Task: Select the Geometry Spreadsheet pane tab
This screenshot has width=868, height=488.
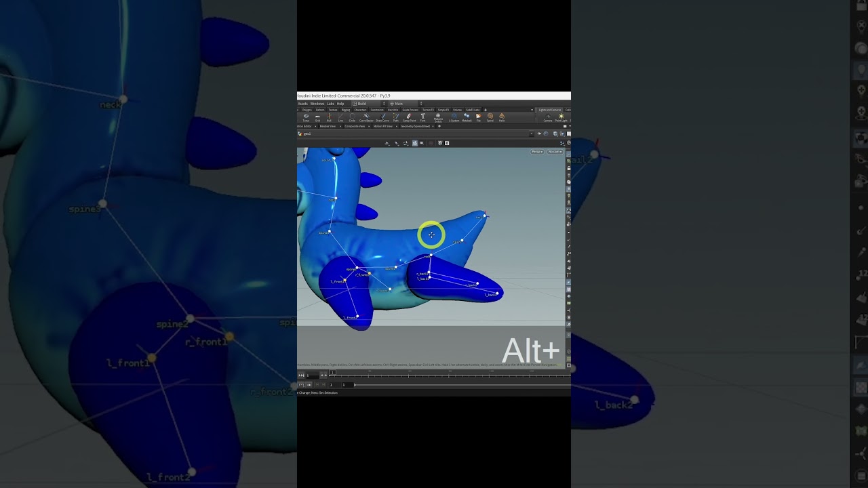Action: coord(415,126)
